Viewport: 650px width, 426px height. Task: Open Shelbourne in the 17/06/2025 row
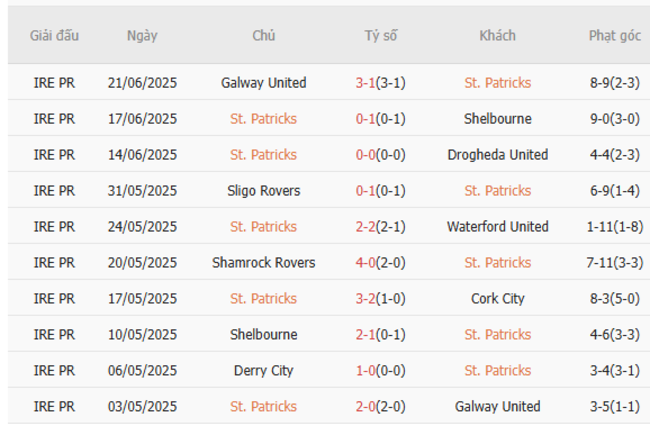coord(497,119)
